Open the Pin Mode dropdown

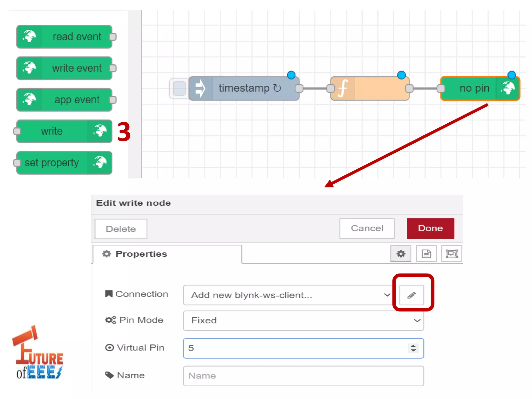pyautogui.click(x=303, y=320)
